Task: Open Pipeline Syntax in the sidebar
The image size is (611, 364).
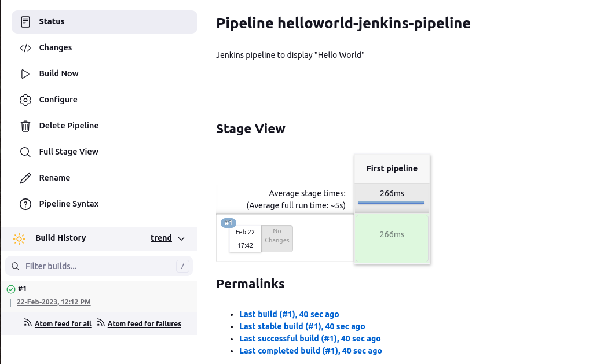Action: pyautogui.click(x=104, y=204)
